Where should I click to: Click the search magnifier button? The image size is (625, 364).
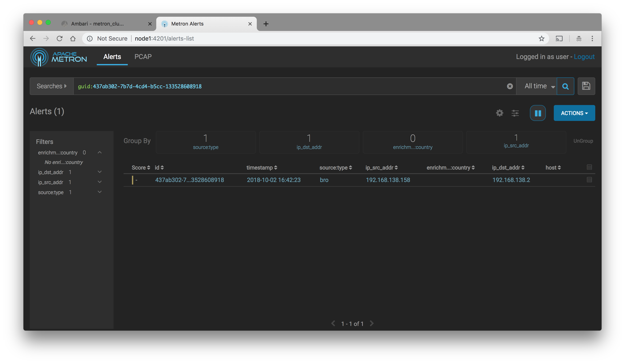(565, 86)
